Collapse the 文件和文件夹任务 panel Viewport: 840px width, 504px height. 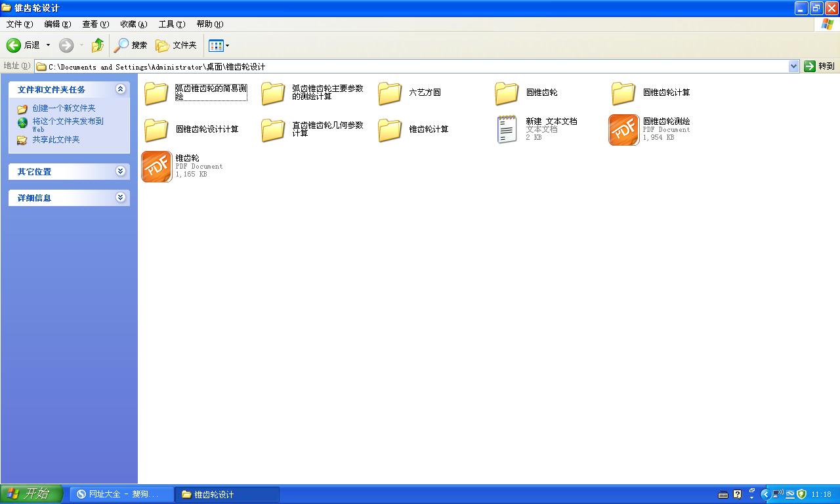(120, 89)
